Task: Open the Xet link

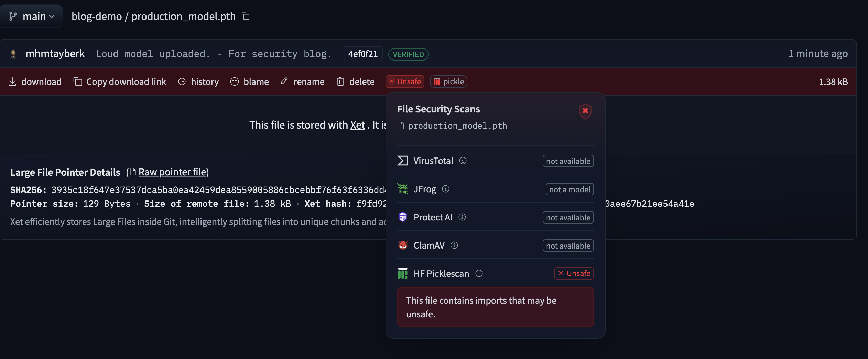Action: (x=358, y=125)
